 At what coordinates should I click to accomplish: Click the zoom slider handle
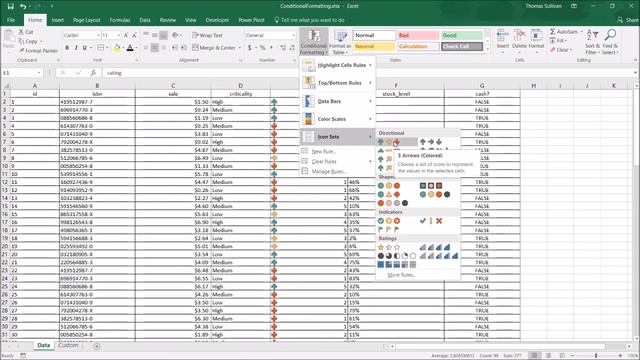coord(596,356)
